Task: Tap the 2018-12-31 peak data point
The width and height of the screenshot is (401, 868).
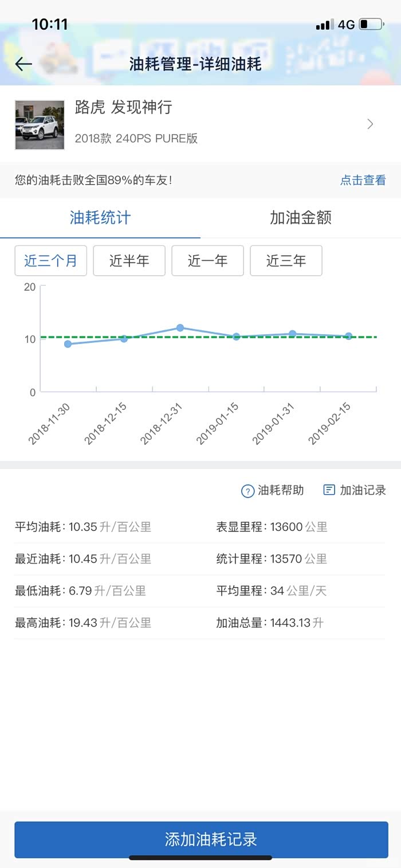Action: click(x=180, y=328)
